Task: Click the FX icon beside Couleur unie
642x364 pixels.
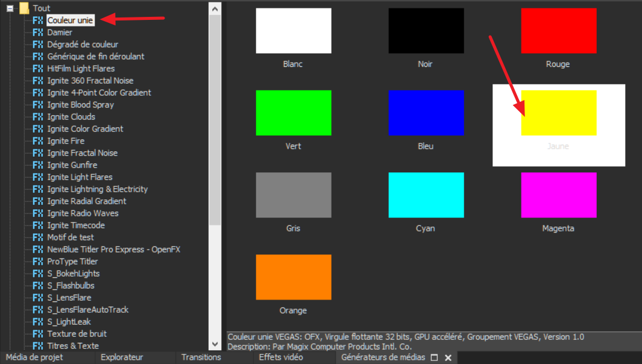Action: (38, 20)
